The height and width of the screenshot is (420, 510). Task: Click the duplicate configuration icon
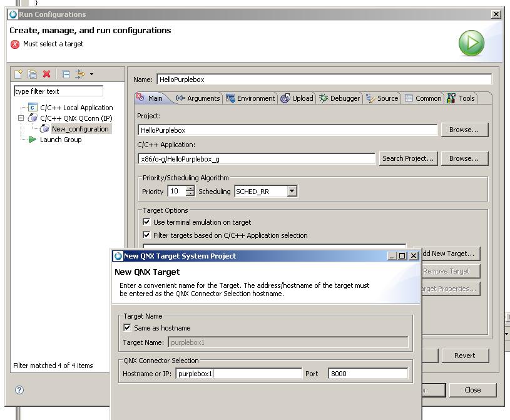pos(32,74)
